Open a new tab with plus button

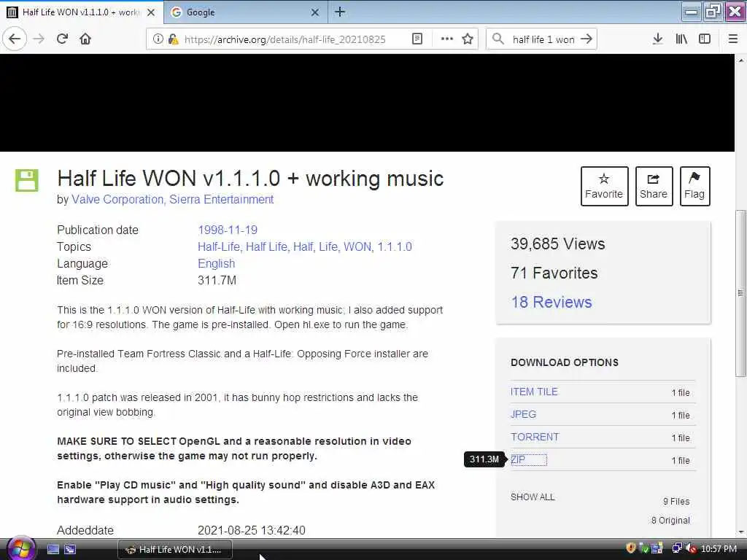pos(340,12)
